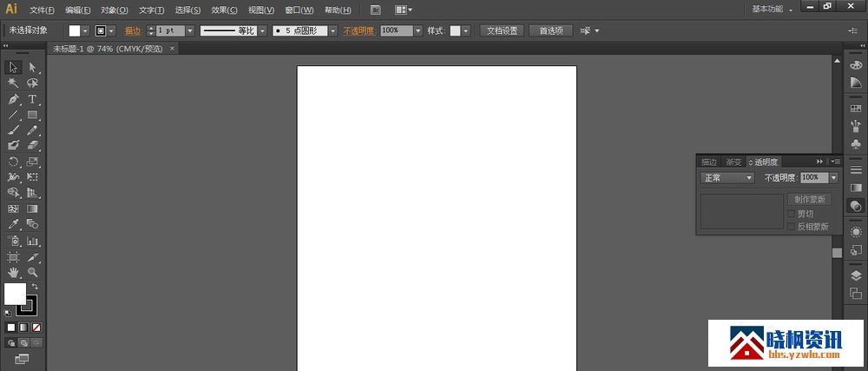Open the Appearance panel from the dock

click(x=856, y=232)
